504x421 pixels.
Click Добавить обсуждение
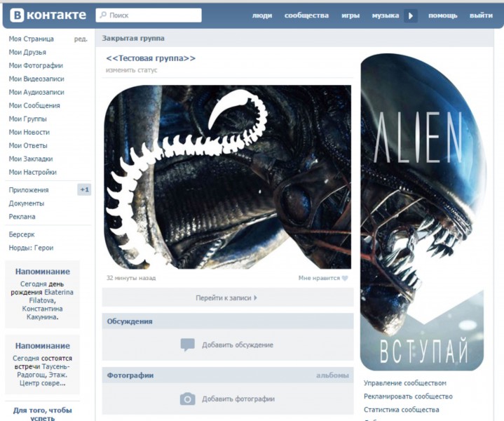[x=238, y=345]
